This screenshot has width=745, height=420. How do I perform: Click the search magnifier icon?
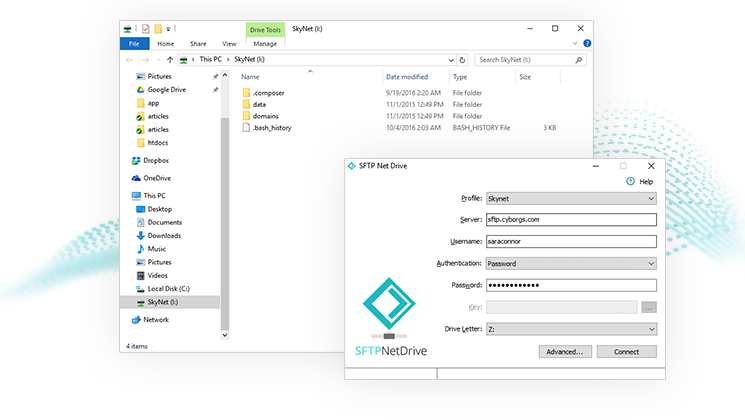579,60
